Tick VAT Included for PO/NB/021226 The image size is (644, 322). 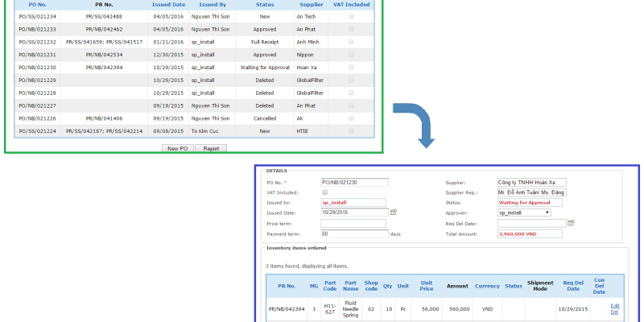(x=351, y=118)
